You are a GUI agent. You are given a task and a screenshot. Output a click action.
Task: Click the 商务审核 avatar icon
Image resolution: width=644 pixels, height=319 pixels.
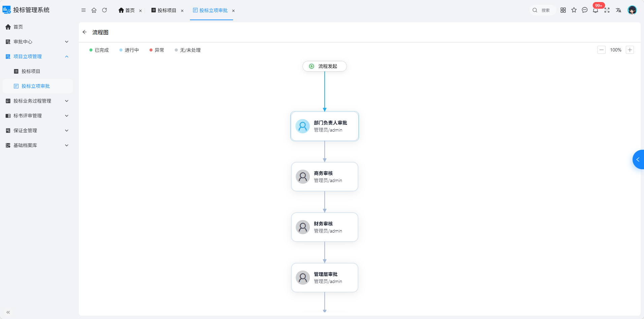click(302, 177)
